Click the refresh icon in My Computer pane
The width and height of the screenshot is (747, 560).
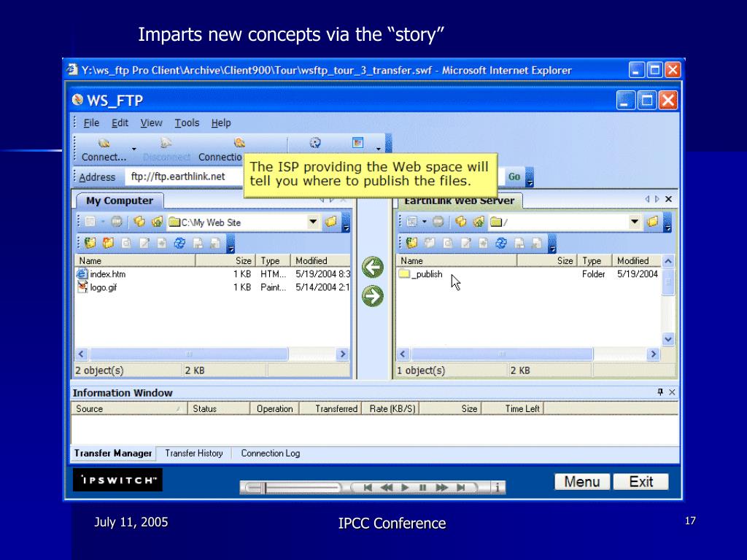tap(179, 243)
